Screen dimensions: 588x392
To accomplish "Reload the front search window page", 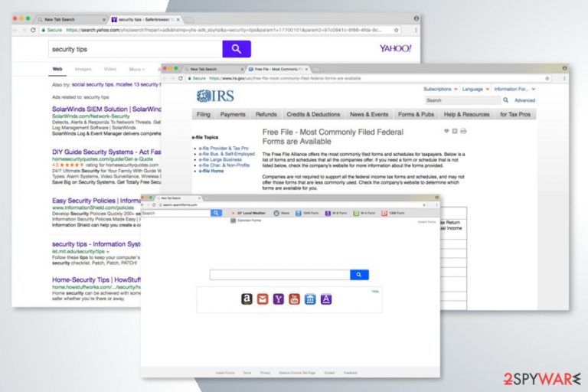I will click(154, 205).
